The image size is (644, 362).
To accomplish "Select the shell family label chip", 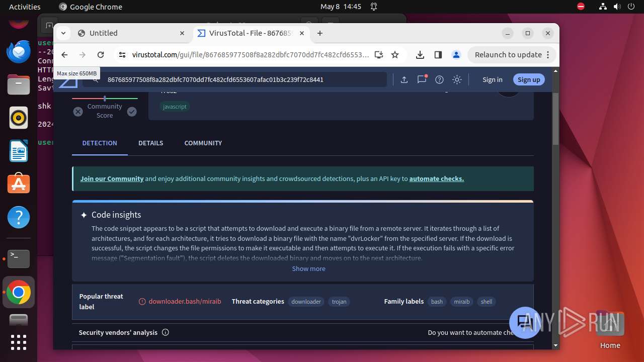I will [487, 302].
